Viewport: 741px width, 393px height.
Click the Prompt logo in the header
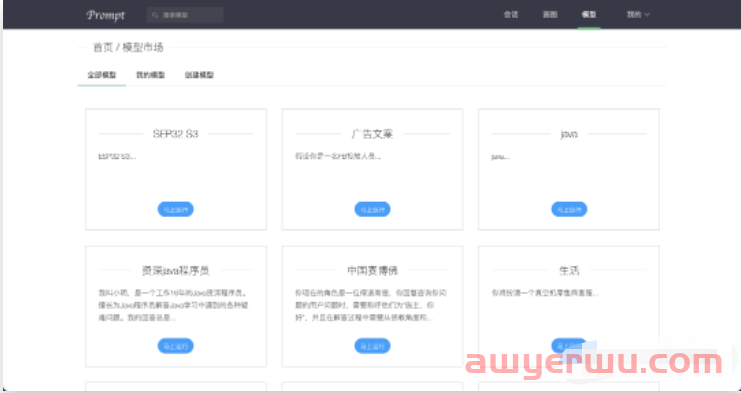pos(105,15)
